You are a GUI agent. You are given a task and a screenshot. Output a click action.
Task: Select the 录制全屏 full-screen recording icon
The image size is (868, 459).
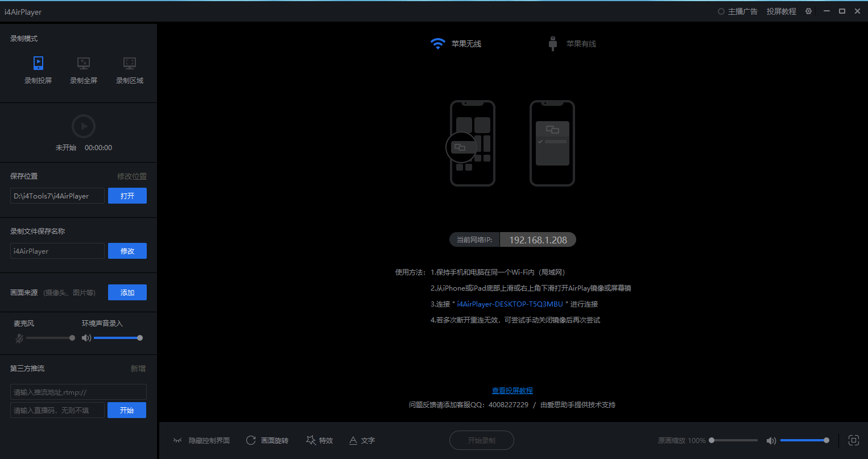click(84, 63)
